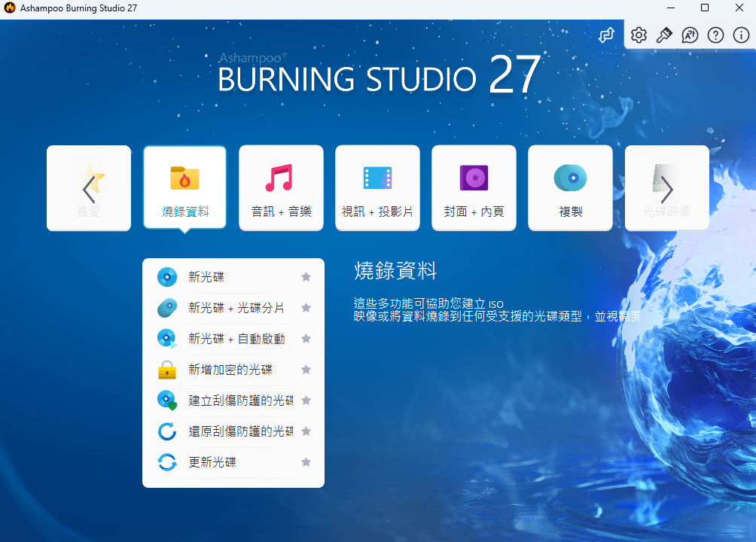This screenshot has width=756, height=542.
Task: Open the settings gear icon
Action: (x=638, y=35)
